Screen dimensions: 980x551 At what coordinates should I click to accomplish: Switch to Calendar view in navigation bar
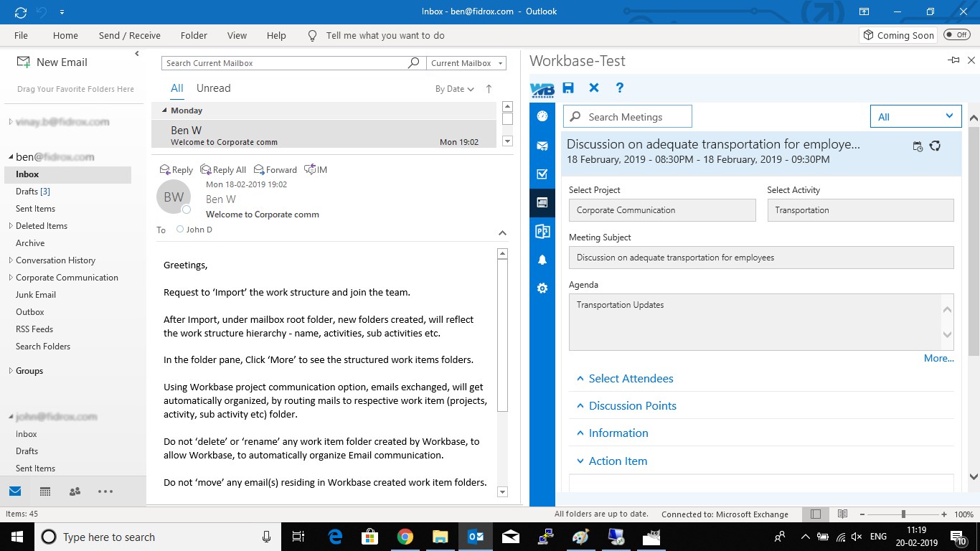coord(45,491)
